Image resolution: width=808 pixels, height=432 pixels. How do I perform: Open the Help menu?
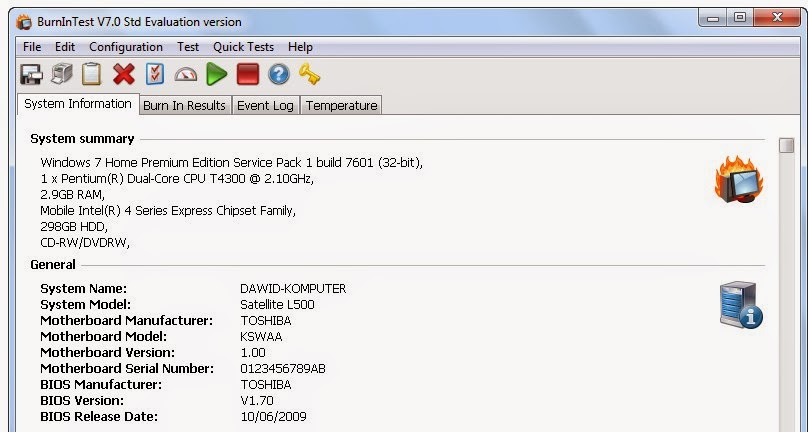300,47
